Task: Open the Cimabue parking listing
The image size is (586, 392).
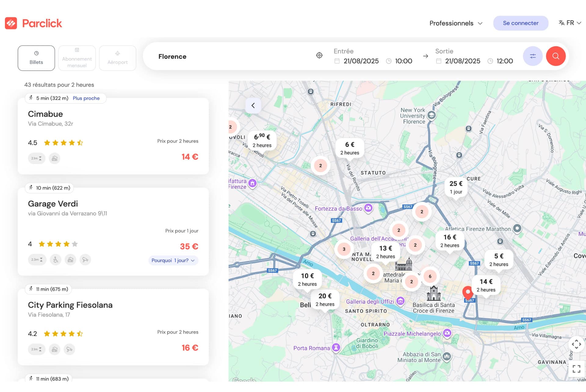Action: tap(113, 136)
